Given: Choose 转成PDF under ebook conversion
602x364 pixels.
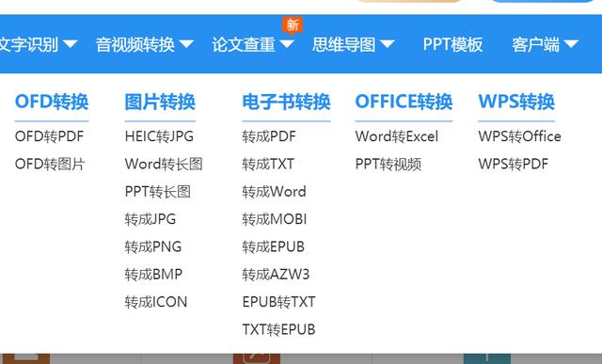Looking at the screenshot, I should pyautogui.click(x=269, y=136).
